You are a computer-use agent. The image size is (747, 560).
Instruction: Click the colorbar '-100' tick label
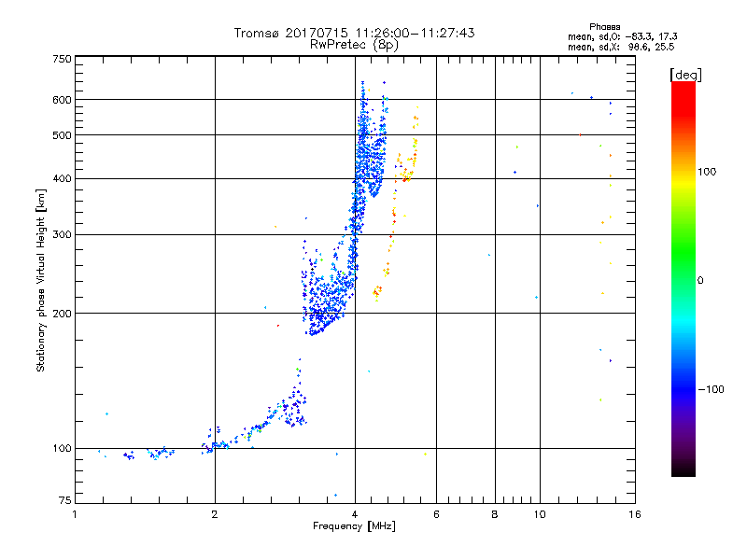712,389
